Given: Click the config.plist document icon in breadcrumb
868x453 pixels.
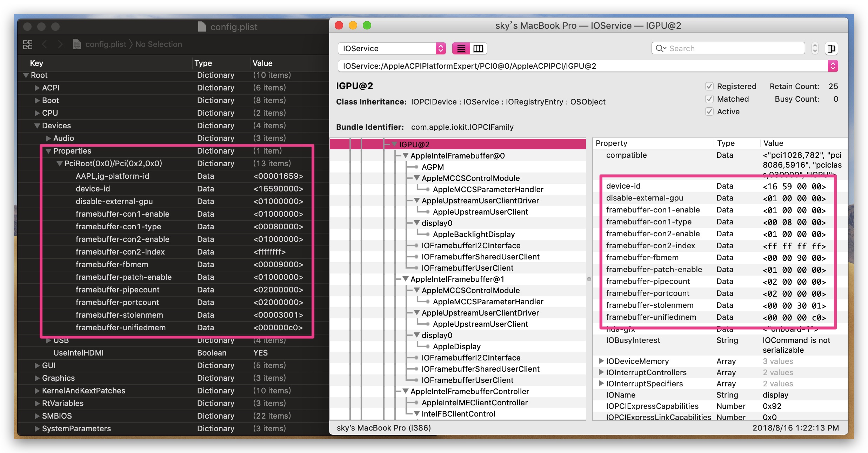Looking at the screenshot, I should point(77,44).
